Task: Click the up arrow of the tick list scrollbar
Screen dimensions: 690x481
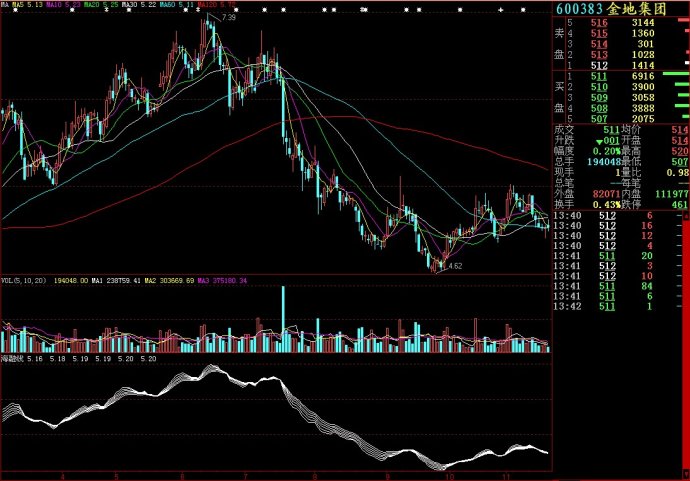Action: pyautogui.click(x=686, y=215)
